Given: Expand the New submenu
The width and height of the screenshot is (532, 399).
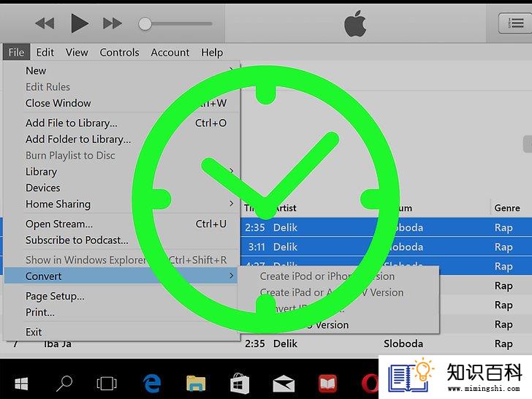Looking at the screenshot, I should (122, 71).
